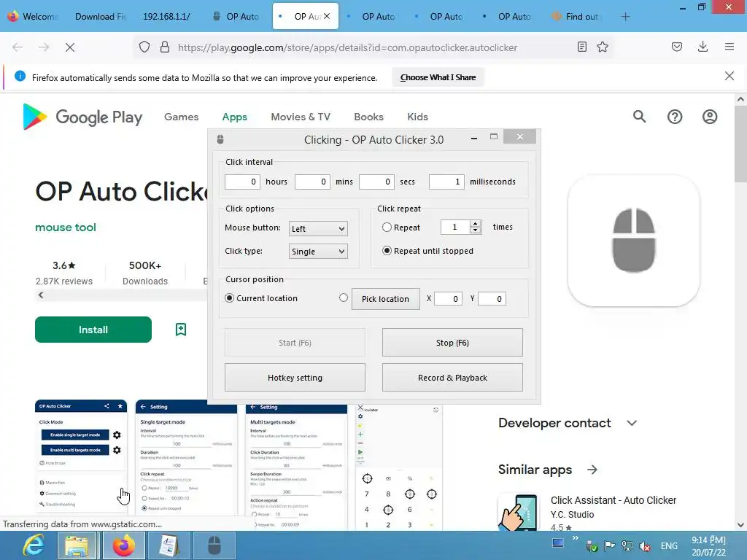Click the milliseconds input field
Viewport: 747px width, 560px height.
(446, 182)
